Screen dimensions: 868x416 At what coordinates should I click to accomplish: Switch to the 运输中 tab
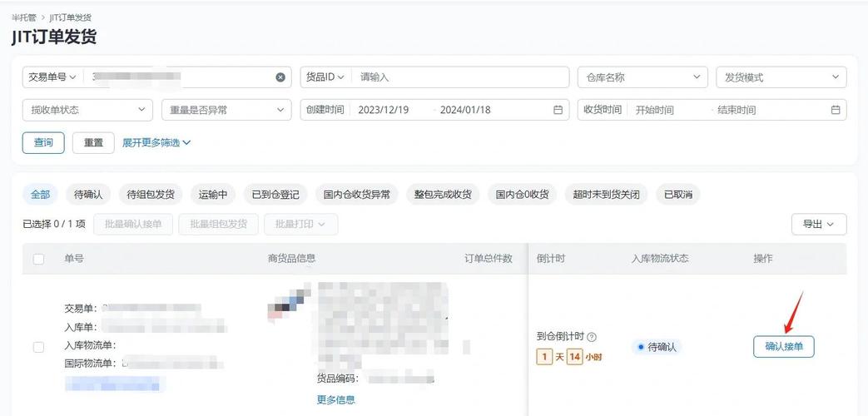(x=213, y=195)
